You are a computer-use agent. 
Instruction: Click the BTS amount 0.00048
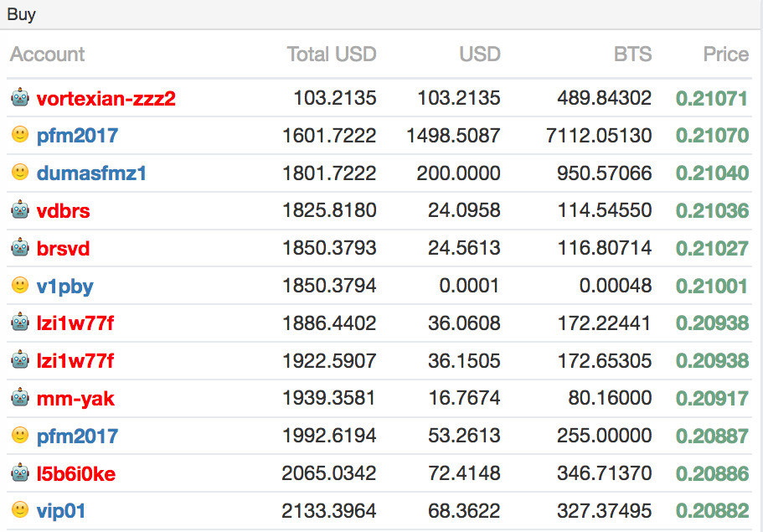coord(616,287)
